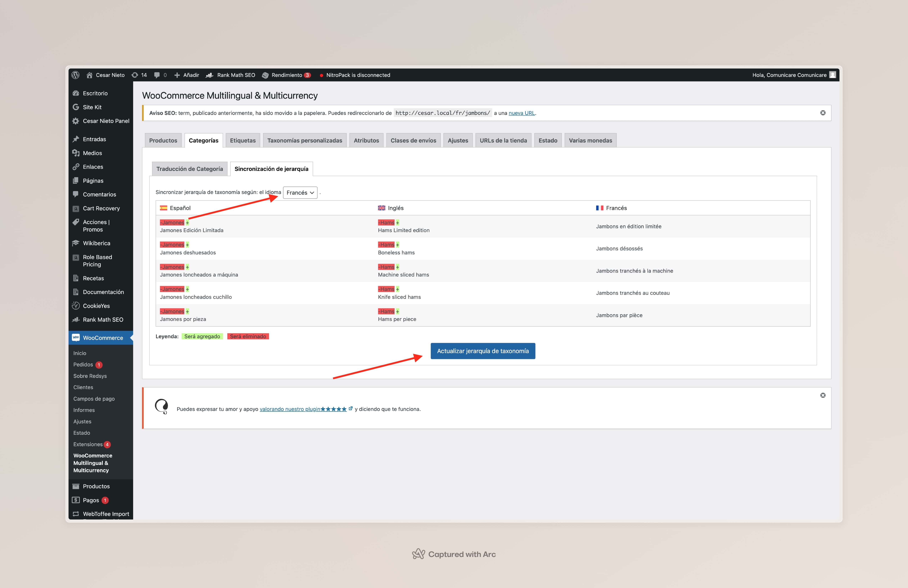Image resolution: width=908 pixels, height=588 pixels.
Task: Click the user avatar icon
Action: 833,75
